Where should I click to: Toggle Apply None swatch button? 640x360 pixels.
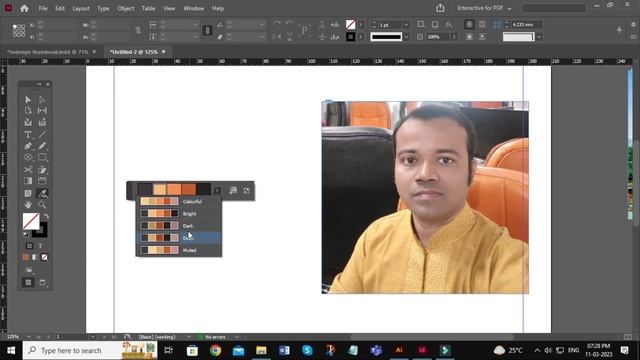point(44,257)
